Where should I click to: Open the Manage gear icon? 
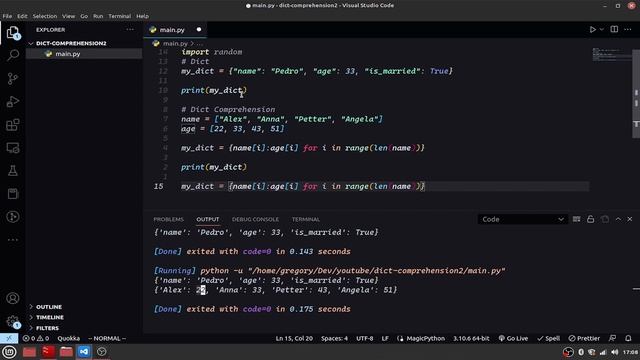(13, 322)
